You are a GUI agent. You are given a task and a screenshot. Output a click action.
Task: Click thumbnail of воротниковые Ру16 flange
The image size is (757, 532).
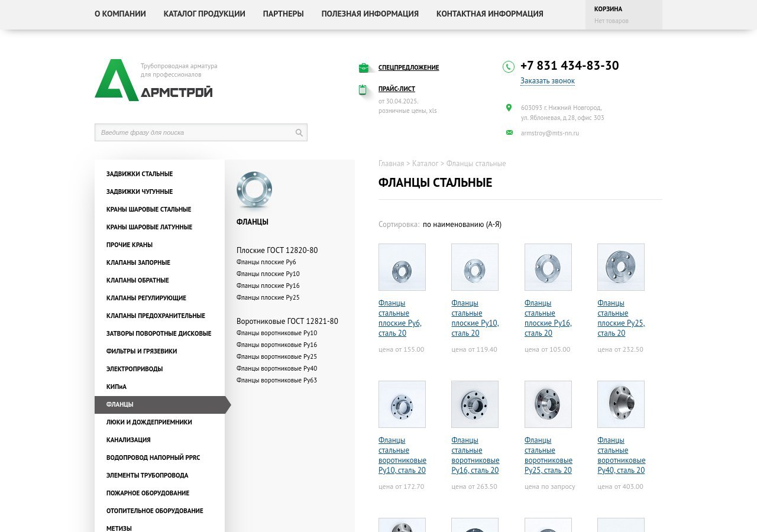[475, 404]
